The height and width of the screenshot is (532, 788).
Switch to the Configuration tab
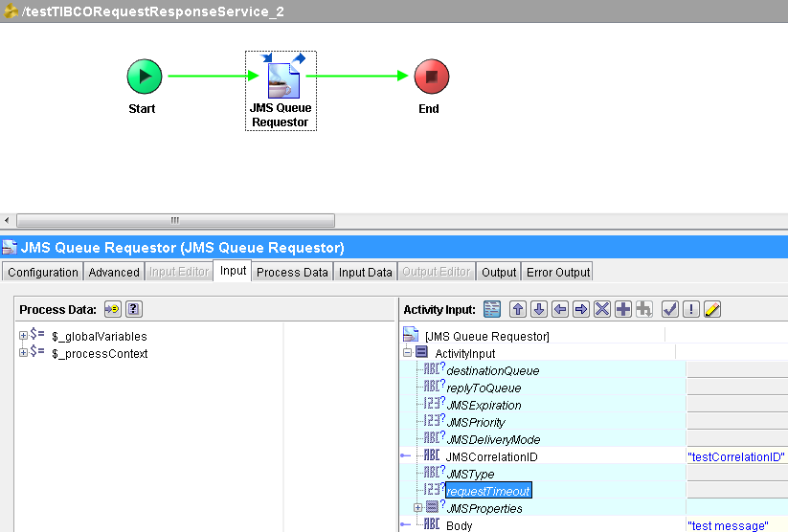pos(43,272)
